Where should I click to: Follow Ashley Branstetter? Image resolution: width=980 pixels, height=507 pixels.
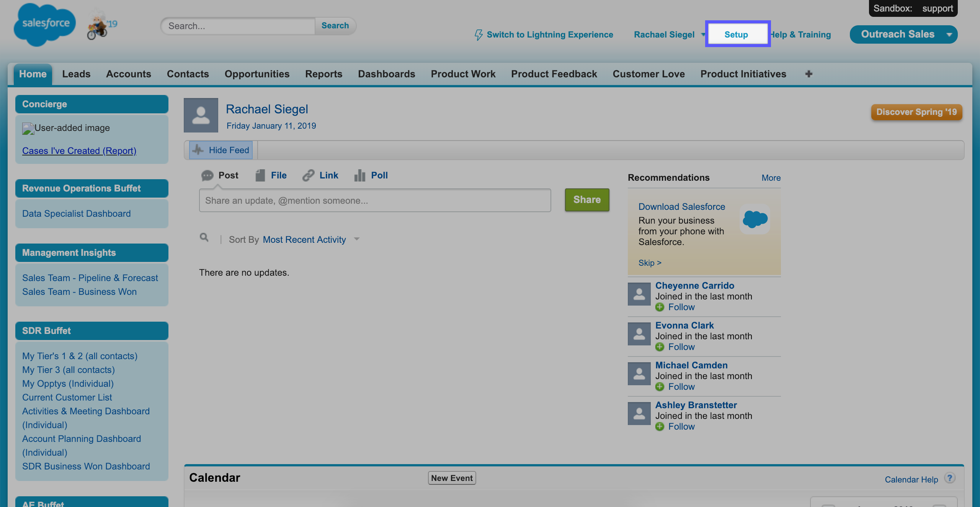click(x=681, y=427)
